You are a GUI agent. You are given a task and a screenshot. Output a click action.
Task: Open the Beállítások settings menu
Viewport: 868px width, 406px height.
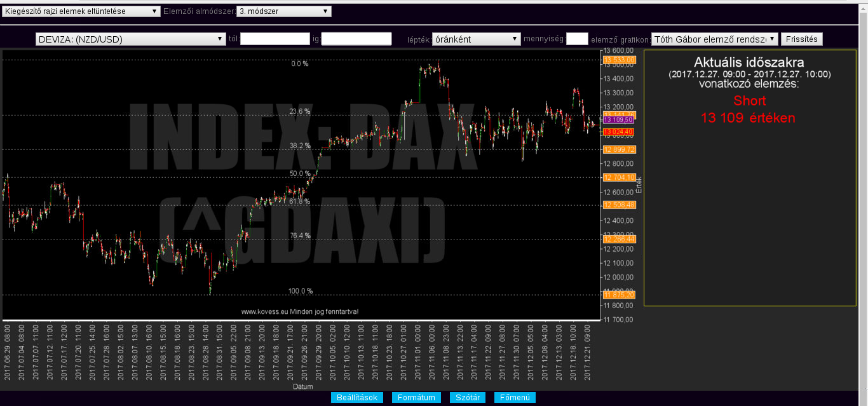[x=356, y=398]
